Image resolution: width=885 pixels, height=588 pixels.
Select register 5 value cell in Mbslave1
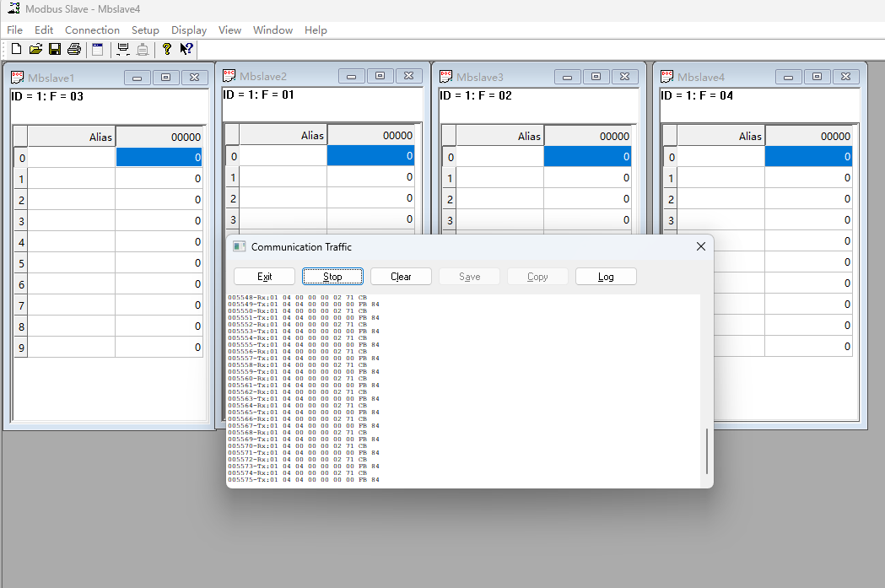tap(159, 263)
